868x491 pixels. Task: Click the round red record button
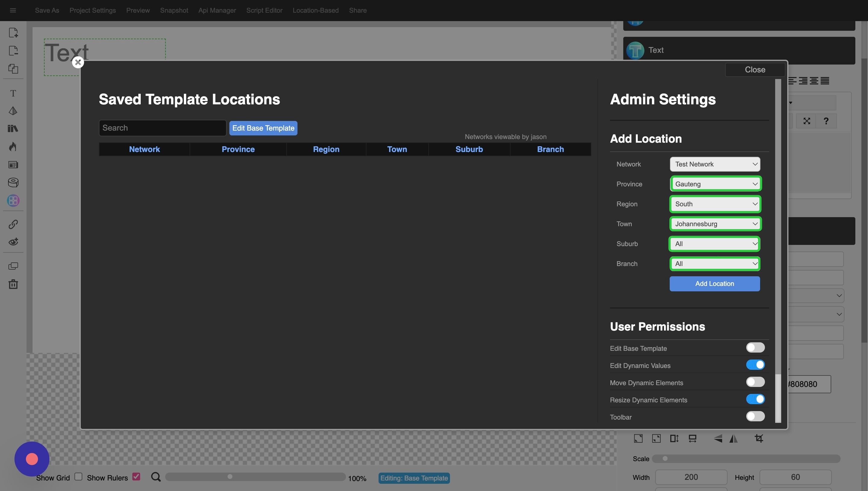tap(32, 459)
